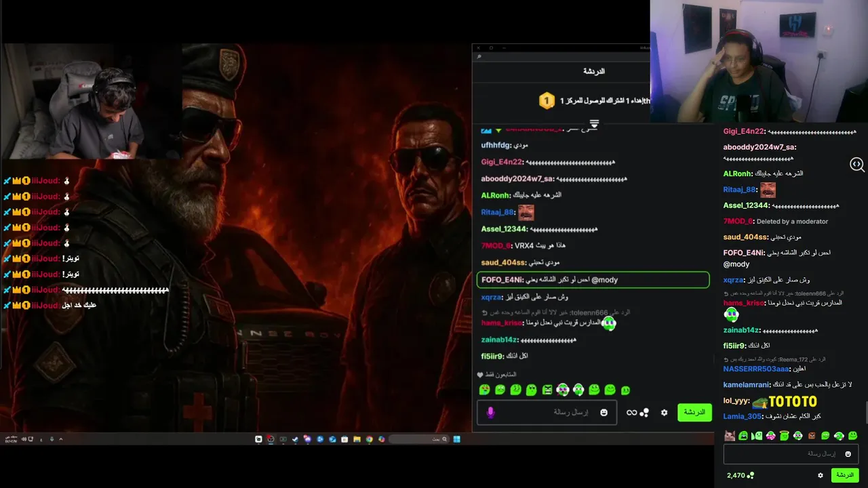Viewport: 868px width, 488px height.
Task: Pick the pink-eyed headphones emote in popout chat
Action: pyautogui.click(x=562, y=390)
